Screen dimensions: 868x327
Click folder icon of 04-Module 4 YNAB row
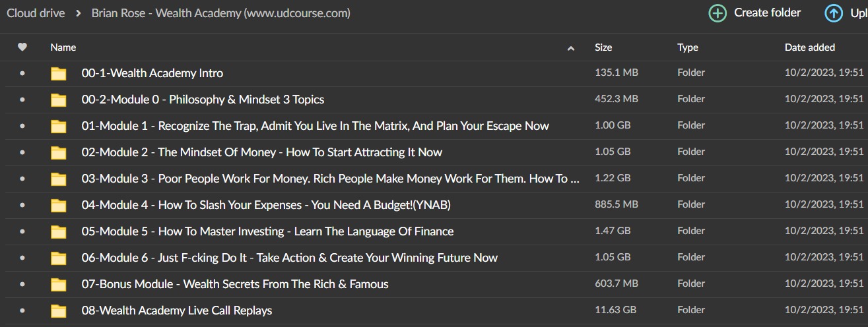coord(59,205)
